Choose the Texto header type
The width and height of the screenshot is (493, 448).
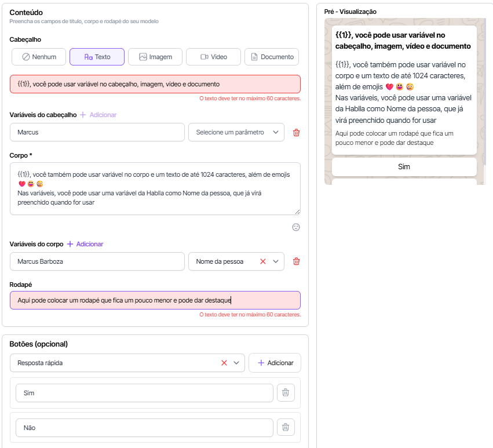click(x=97, y=57)
